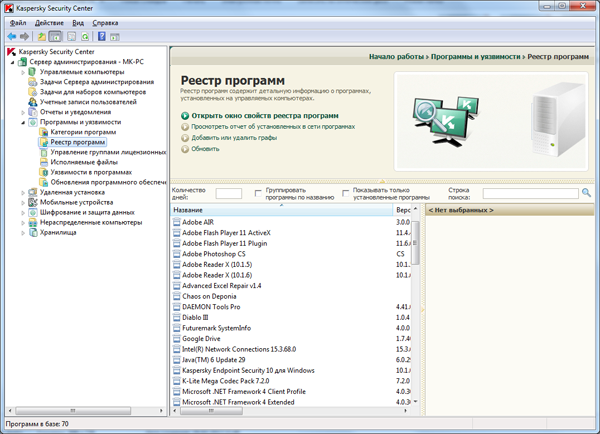Select Уязвимости в программах tree item

(91, 172)
